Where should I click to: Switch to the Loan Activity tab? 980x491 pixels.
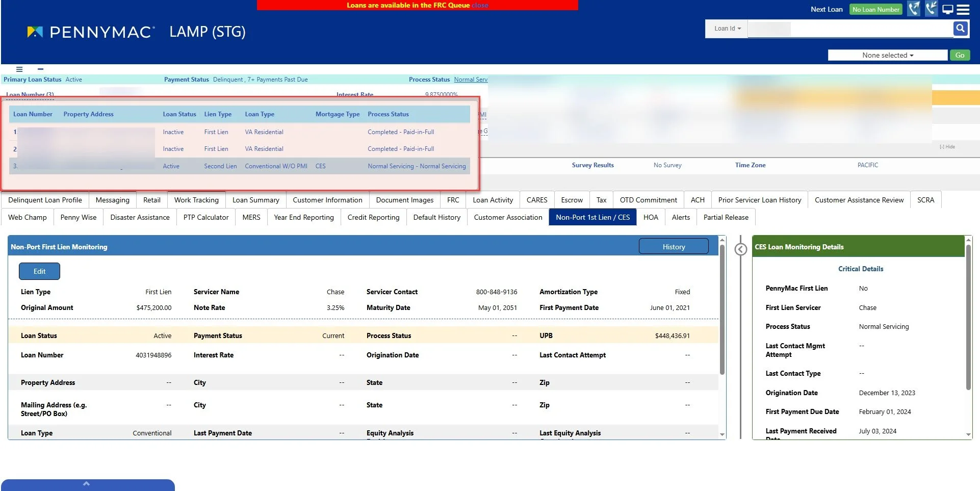493,200
